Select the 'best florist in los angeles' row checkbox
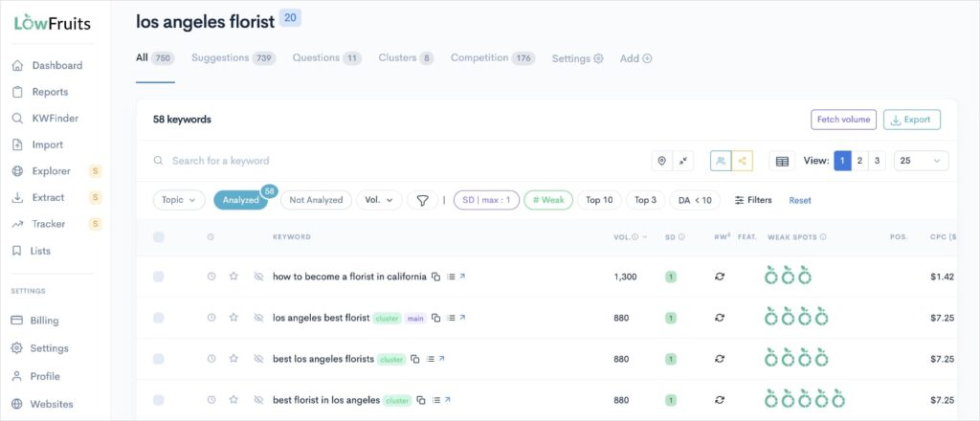 (x=159, y=400)
